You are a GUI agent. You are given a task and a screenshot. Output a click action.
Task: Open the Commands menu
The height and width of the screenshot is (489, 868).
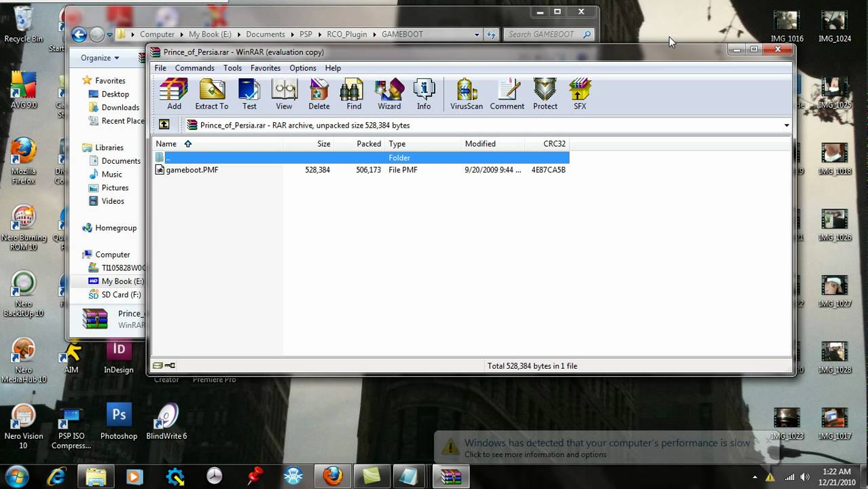194,68
